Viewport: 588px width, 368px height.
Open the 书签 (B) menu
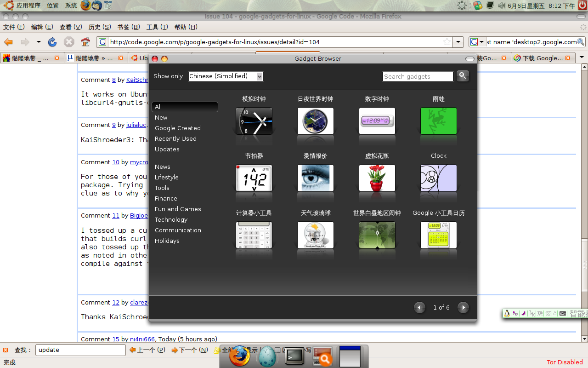(129, 27)
